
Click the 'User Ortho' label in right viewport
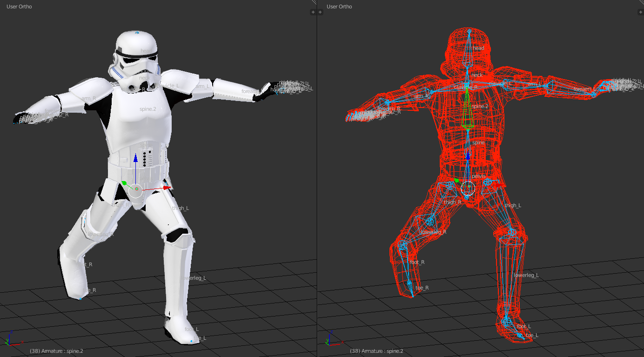[x=339, y=7]
